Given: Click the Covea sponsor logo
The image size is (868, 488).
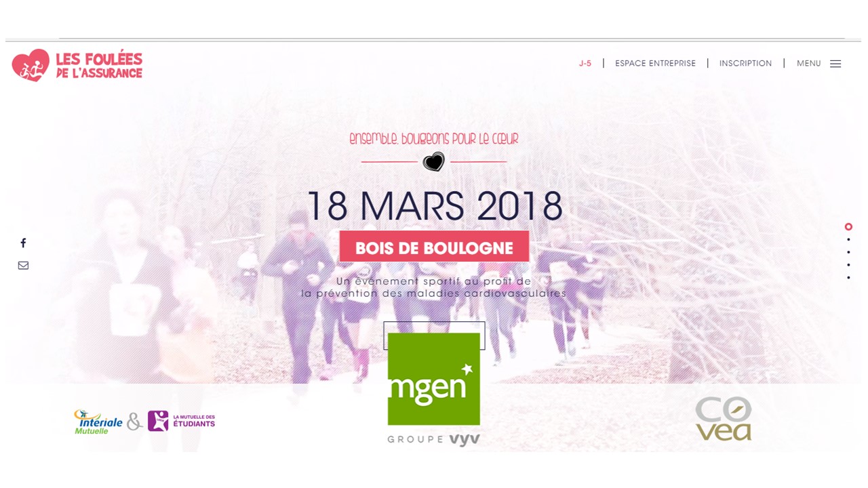Looking at the screenshot, I should point(724,418).
